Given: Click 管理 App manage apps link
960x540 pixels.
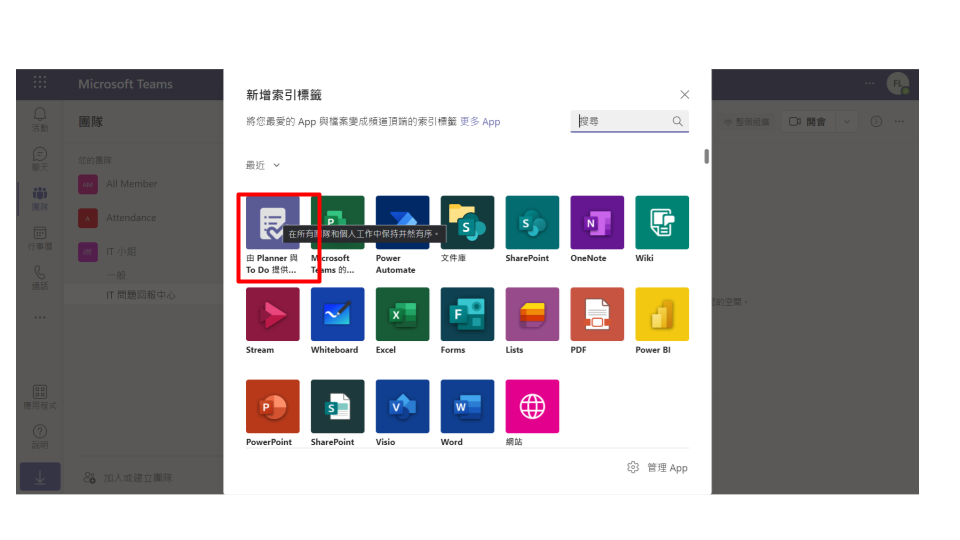Looking at the screenshot, I should (657, 468).
